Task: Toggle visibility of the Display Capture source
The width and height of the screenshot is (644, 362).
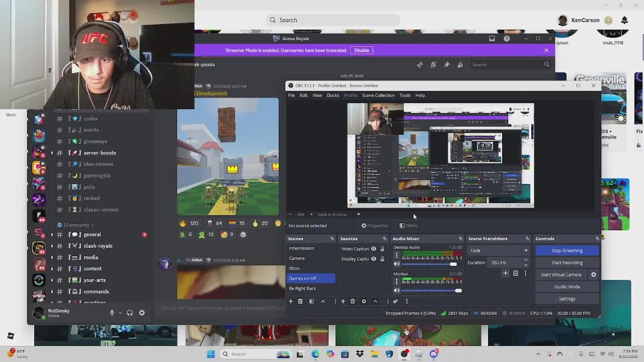Action: pyautogui.click(x=373, y=259)
